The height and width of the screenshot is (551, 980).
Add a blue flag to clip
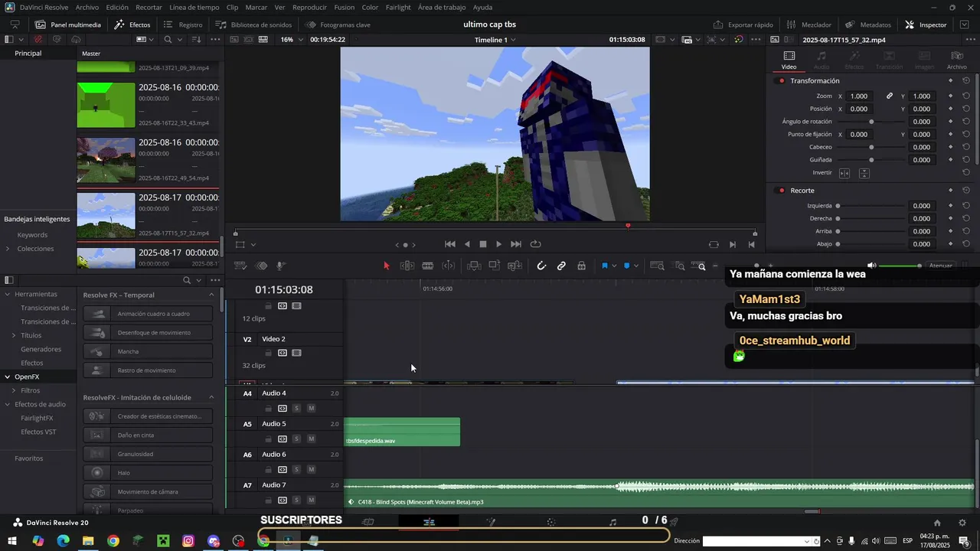[605, 266]
